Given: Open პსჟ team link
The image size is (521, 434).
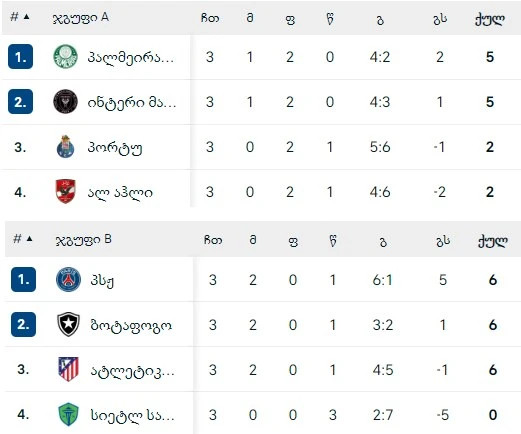Looking at the screenshot, I should (102, 280).
